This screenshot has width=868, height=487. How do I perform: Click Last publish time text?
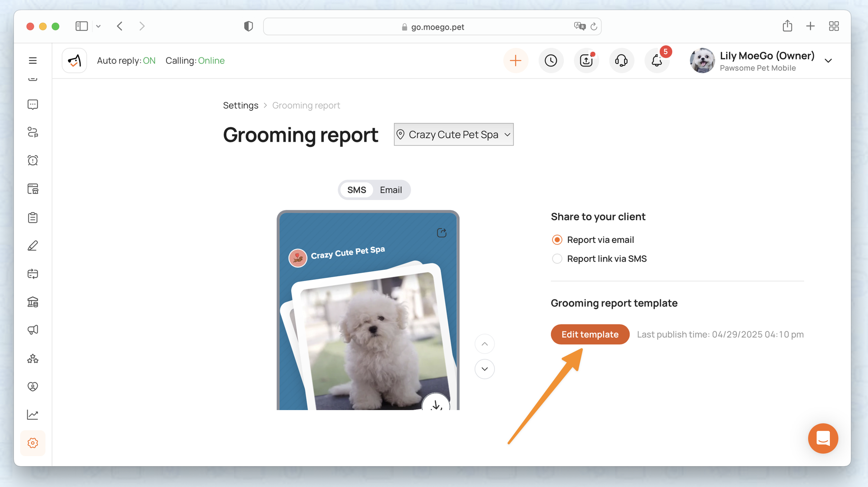(720, 334)
